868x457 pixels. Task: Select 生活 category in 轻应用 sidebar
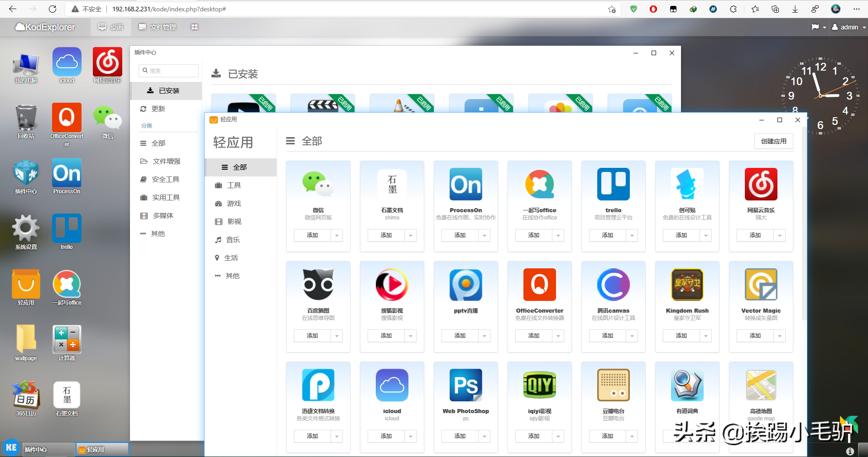click(240, 258)
